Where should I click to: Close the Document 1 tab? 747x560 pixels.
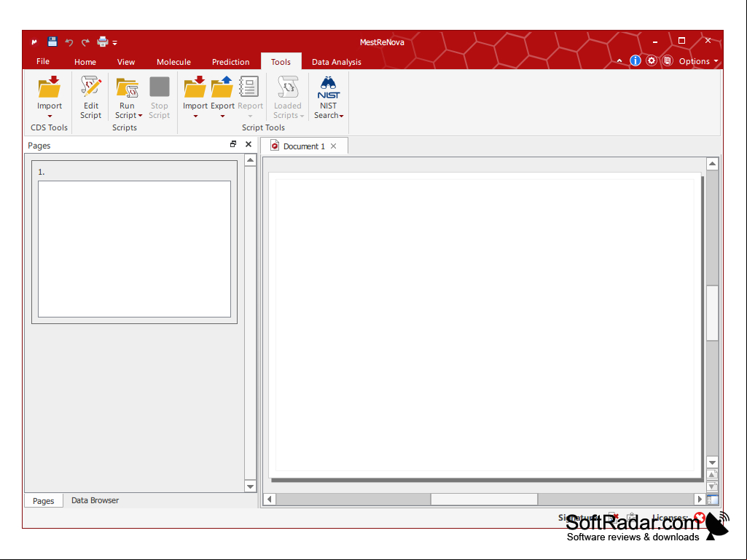click(x=334, y=146)
